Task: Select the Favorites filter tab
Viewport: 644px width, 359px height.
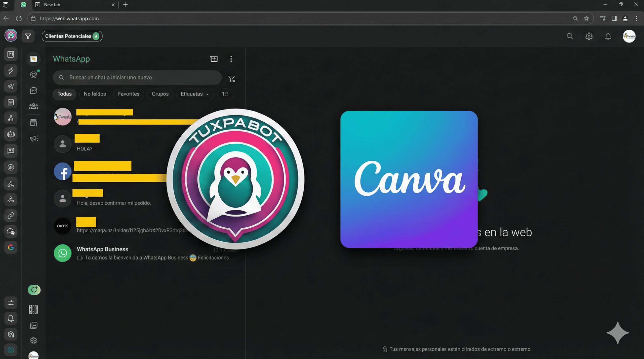Action: pyautogui.click(x=129, y=94)
